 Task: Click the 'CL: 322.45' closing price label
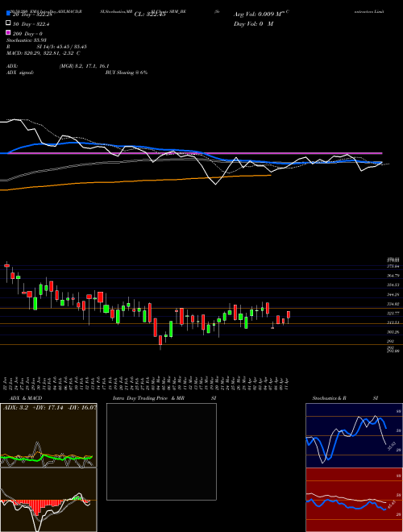pyautogui.click(x=150, y=15)
